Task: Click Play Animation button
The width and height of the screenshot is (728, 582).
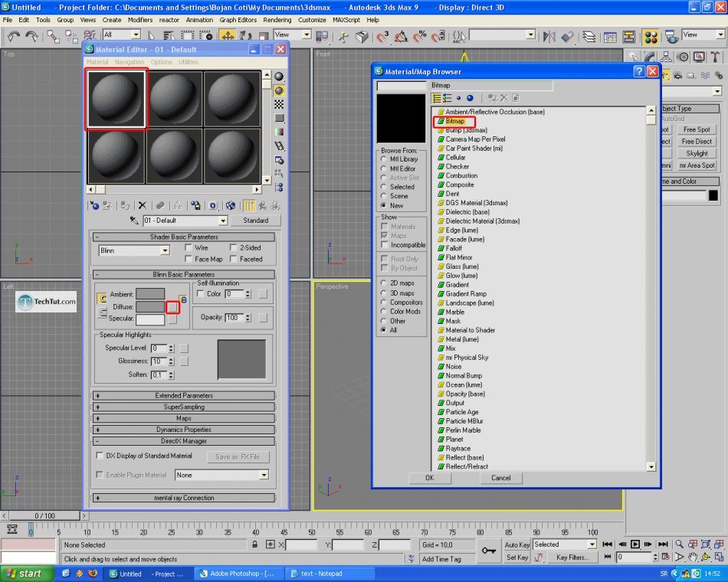Action: tap(635, 544)
